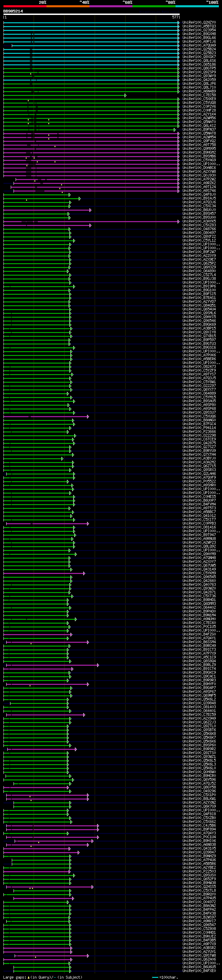Open hit UniRef100_Q2HZY0
Screen dimensions: 222x980
point(199,23)
